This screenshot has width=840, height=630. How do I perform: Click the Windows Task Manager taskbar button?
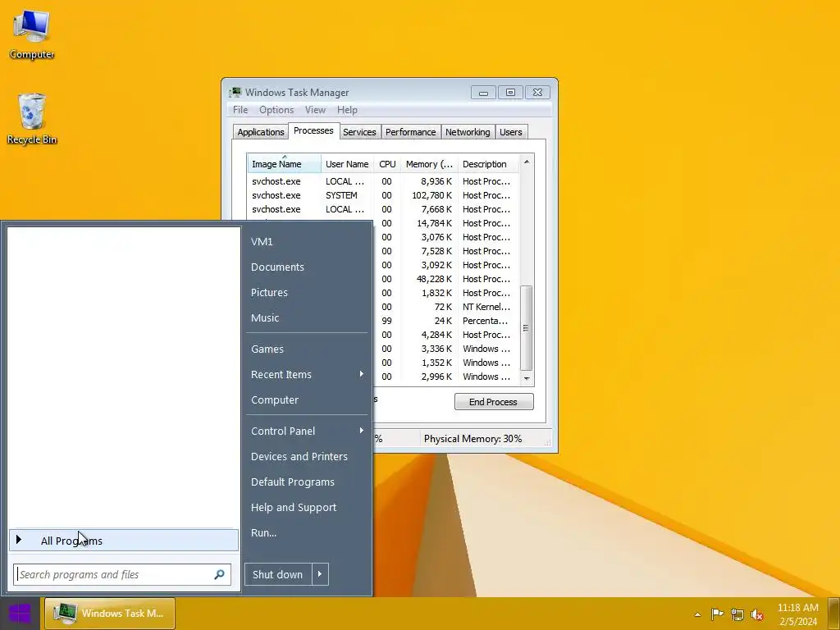[x=110, y=614]
